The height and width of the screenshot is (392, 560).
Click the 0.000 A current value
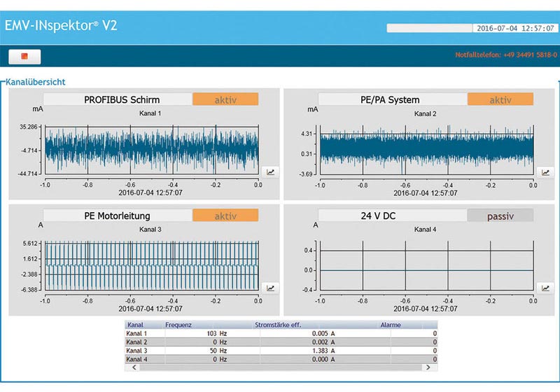pyautogui.click(x=323, y=359)
